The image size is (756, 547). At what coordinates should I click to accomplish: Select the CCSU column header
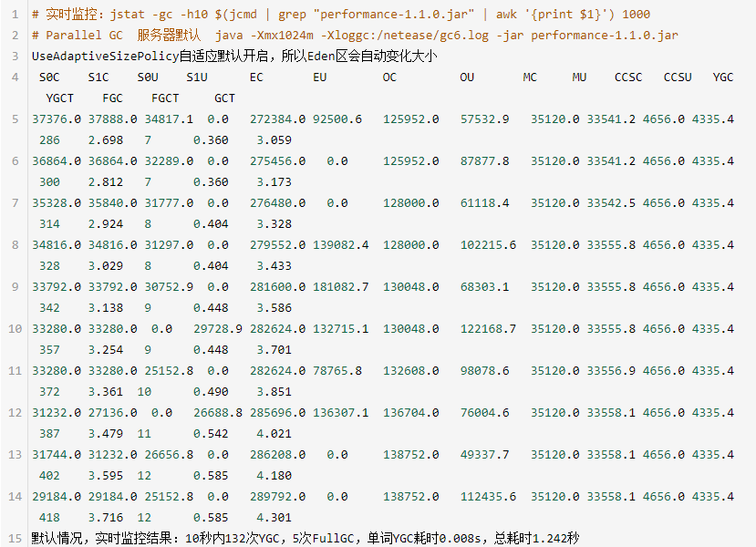tap(678, 77)
